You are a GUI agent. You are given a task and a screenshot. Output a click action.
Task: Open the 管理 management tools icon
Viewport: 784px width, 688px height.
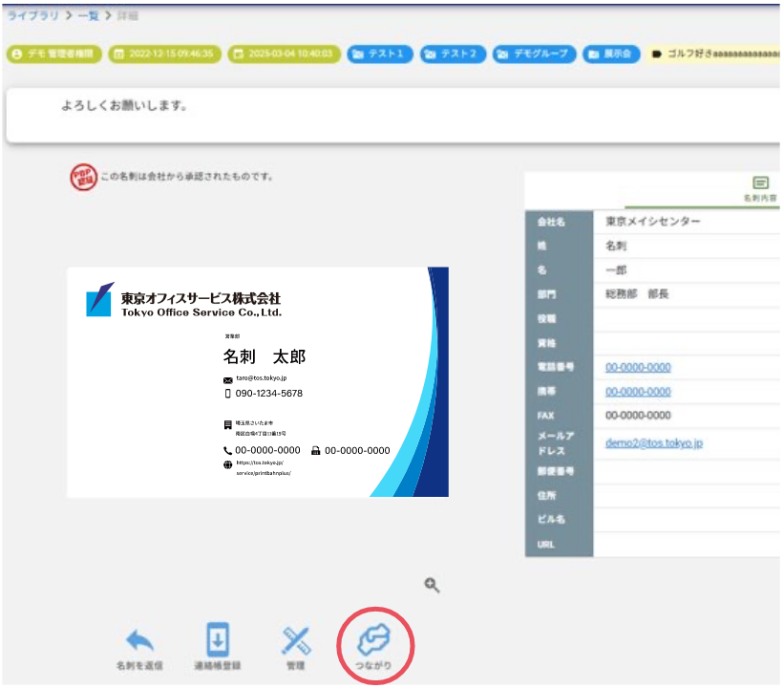(295, 642)
